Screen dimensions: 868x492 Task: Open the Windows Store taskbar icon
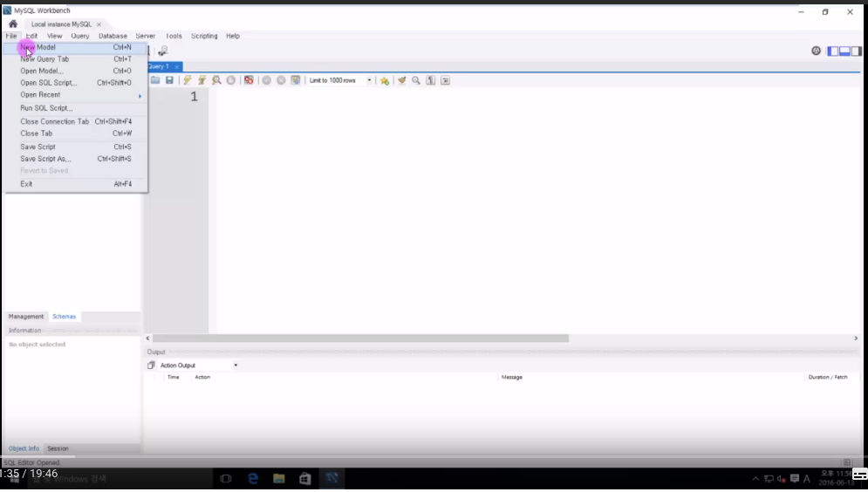pyautogui.click(x=305, y=479)
